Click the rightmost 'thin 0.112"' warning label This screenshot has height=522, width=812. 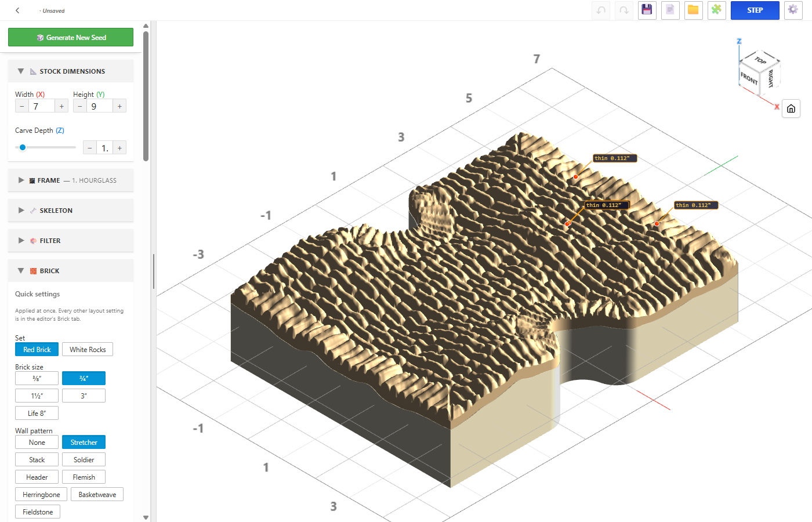[696, 205]
